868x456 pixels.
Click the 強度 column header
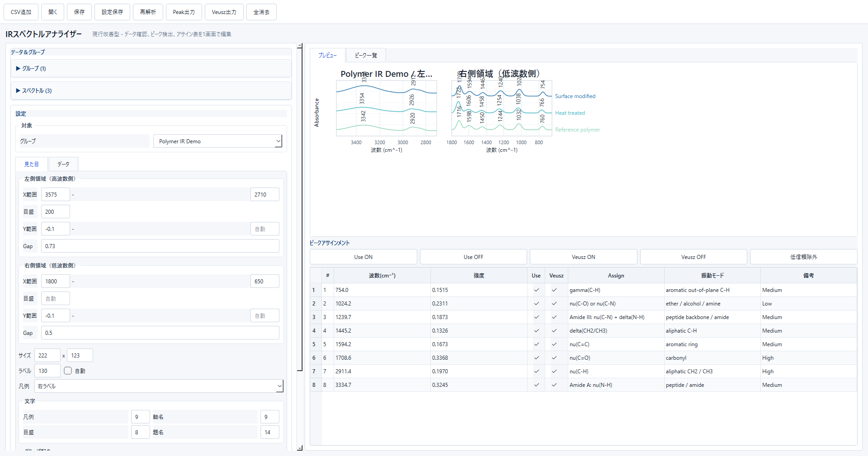point(479,276)
